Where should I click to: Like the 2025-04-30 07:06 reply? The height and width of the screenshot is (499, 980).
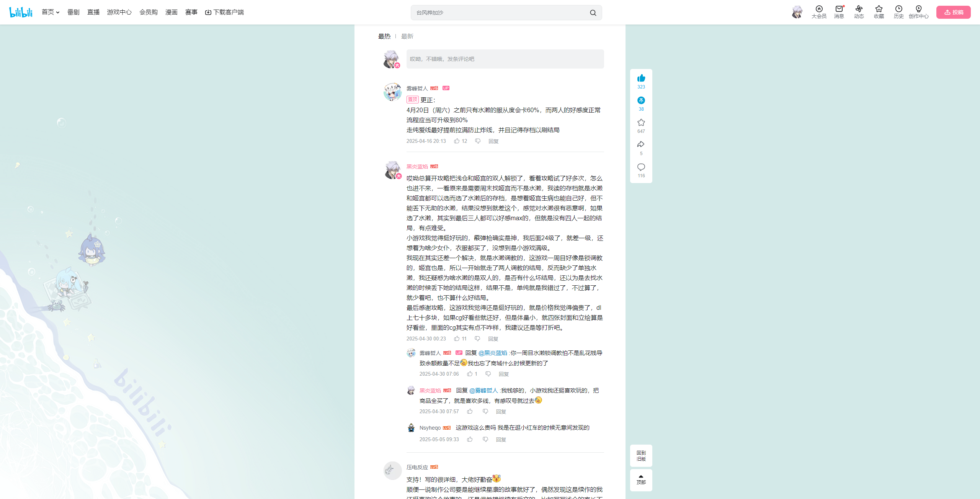coord(472,374)
